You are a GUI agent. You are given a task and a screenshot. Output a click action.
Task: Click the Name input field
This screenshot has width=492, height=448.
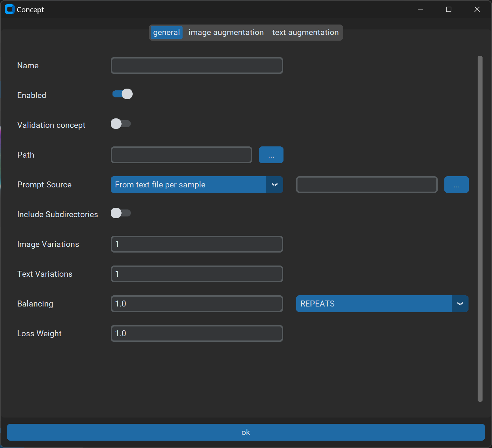(x=197, y=66)
